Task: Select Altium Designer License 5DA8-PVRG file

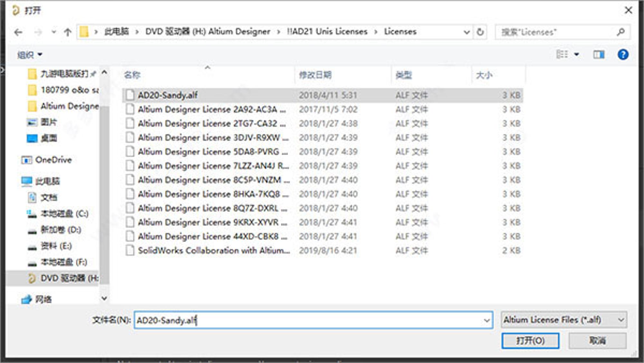Action: pos(322,151)
